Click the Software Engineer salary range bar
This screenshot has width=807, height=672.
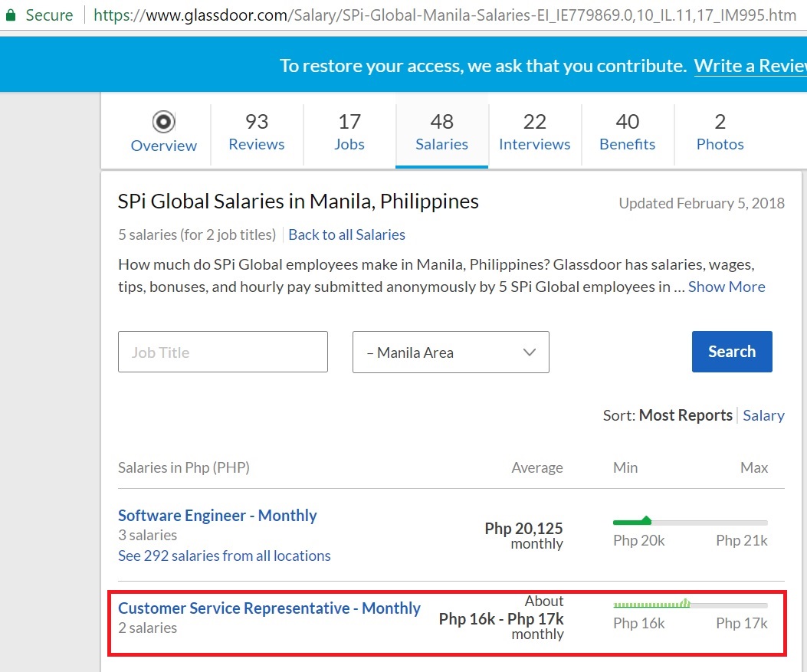[691, 522]
